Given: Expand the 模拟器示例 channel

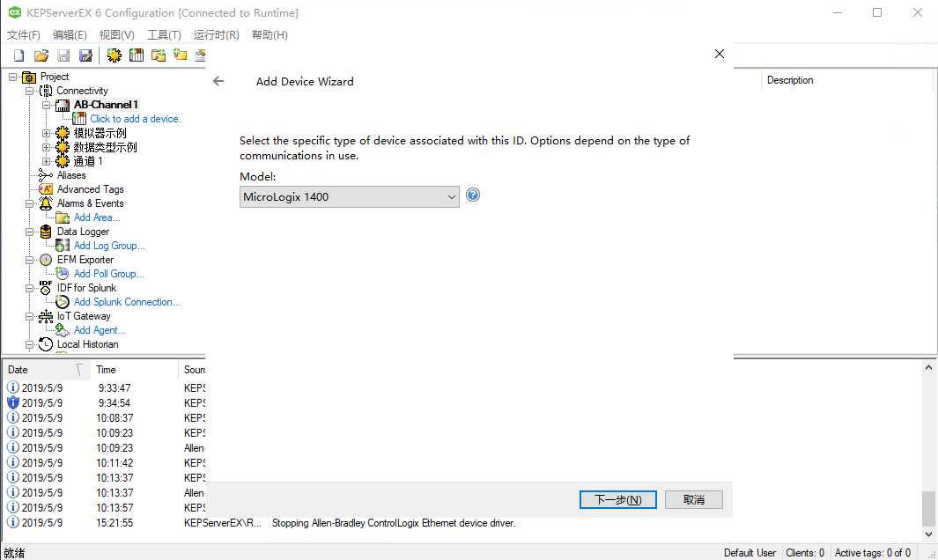Looking at the screenshot, I should pos(46,133).
